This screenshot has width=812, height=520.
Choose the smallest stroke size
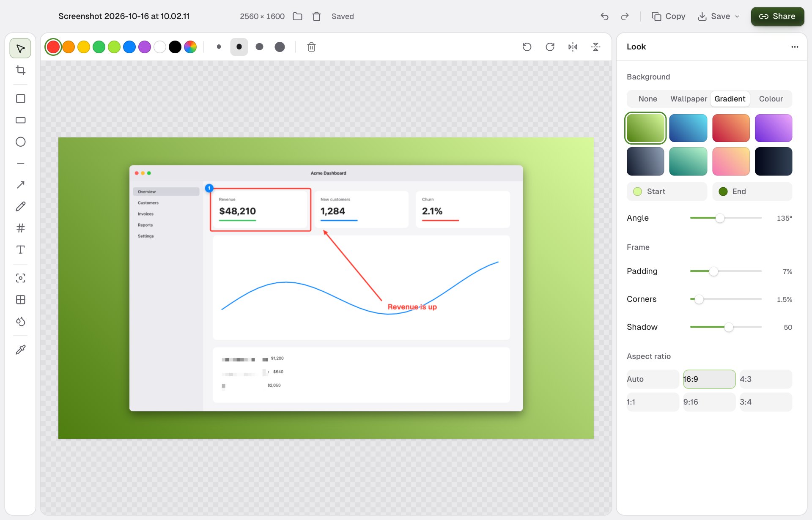(219, 47)
